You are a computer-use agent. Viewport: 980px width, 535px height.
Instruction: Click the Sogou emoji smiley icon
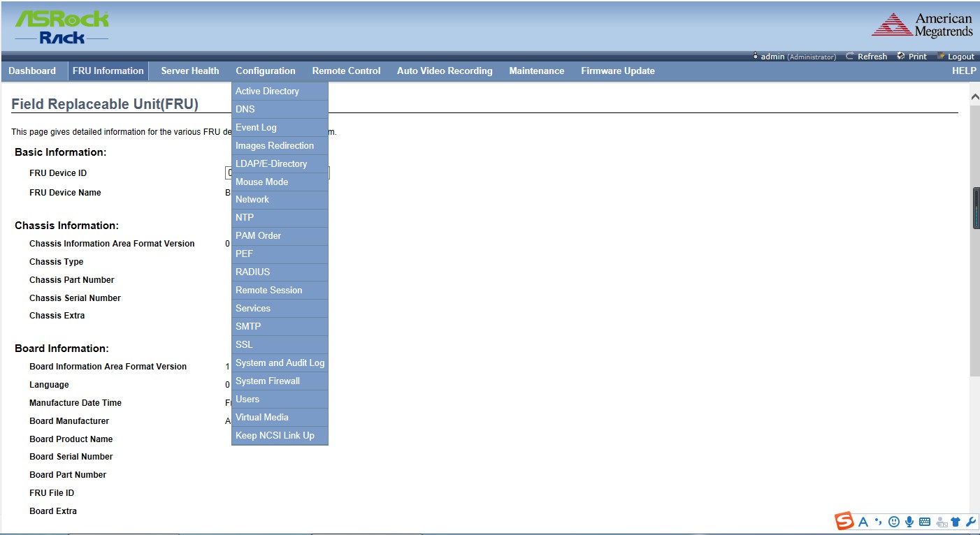893,522
